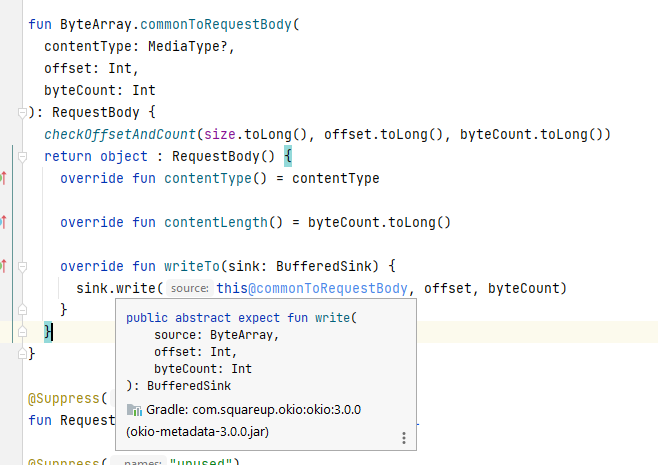658x465 pixels.
Task: Click sink.write call
Action: pyautogui.click(x=116, y=288)
